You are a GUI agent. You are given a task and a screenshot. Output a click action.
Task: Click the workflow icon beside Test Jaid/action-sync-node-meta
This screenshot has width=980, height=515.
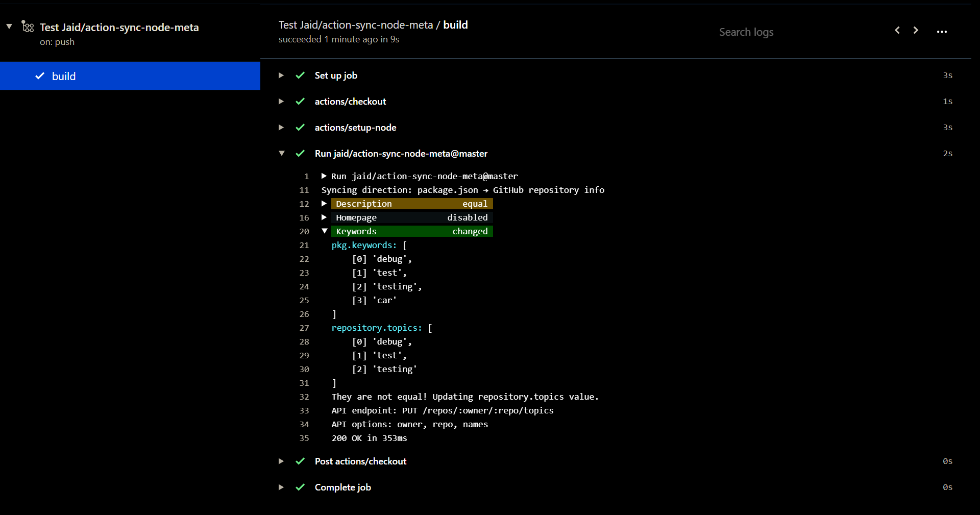pyautogui.click(x=28, y=27)
